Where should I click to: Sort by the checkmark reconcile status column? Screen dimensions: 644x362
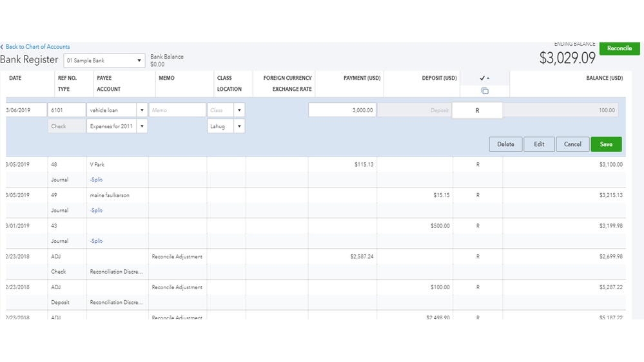click(484, 78)
